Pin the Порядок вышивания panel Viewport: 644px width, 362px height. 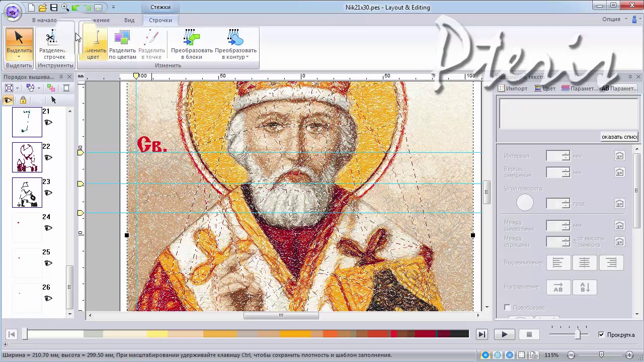click(61, 77)
